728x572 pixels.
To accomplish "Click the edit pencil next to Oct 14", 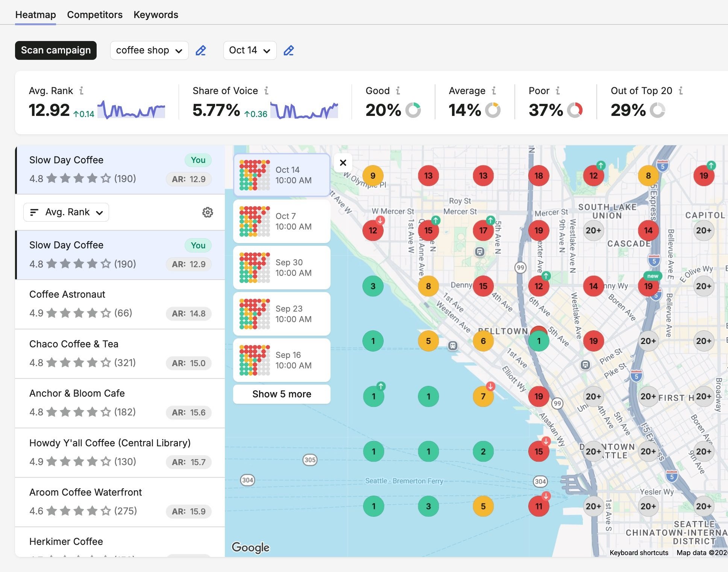I will (288, 50).
